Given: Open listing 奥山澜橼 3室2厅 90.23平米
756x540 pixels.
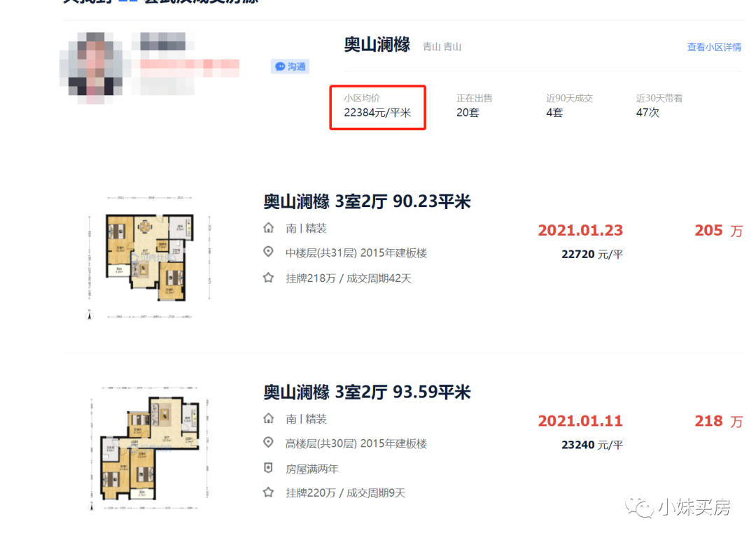Looking at the screenshot, I should [366, 201].
